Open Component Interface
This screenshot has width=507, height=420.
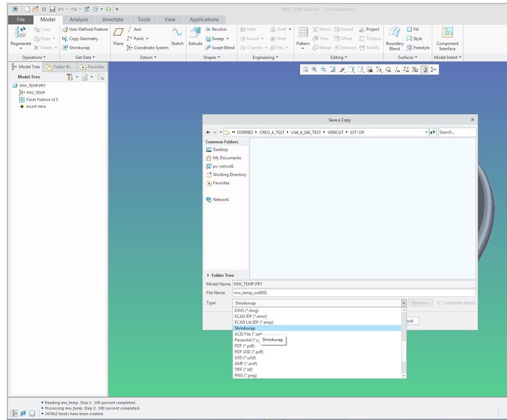click(x=447, y=38)
